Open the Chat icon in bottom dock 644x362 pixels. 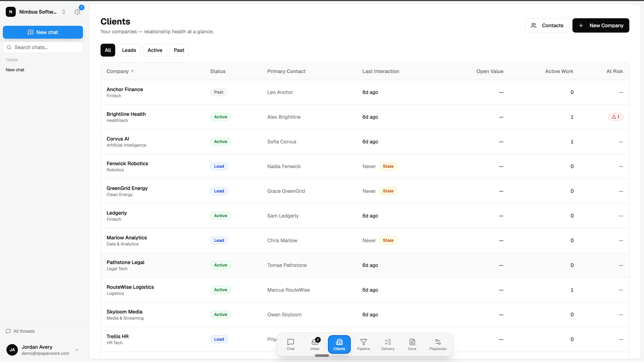point(291,344)
